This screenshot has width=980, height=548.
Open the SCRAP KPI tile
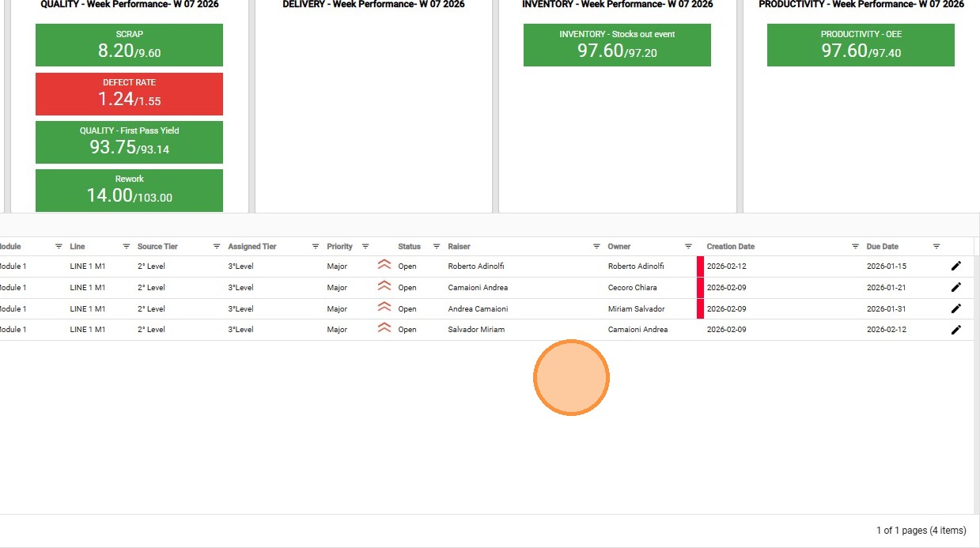click(129, 45)
